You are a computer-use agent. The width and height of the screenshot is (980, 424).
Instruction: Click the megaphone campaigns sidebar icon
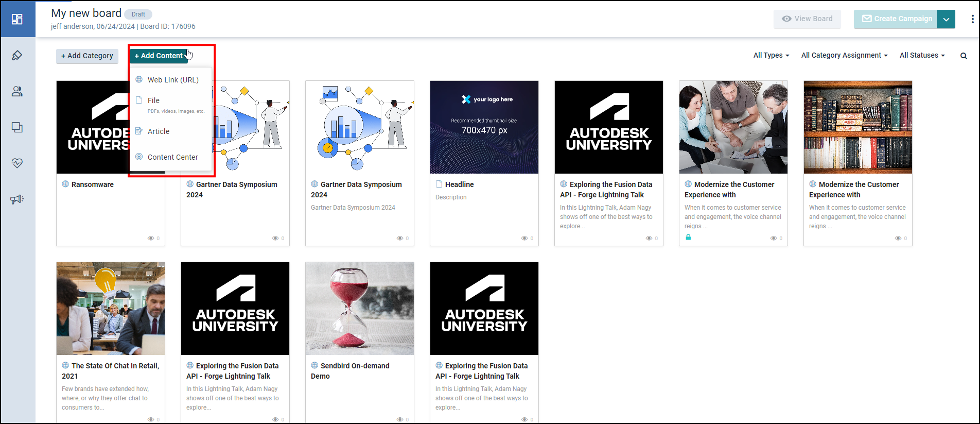click(17, 199)
